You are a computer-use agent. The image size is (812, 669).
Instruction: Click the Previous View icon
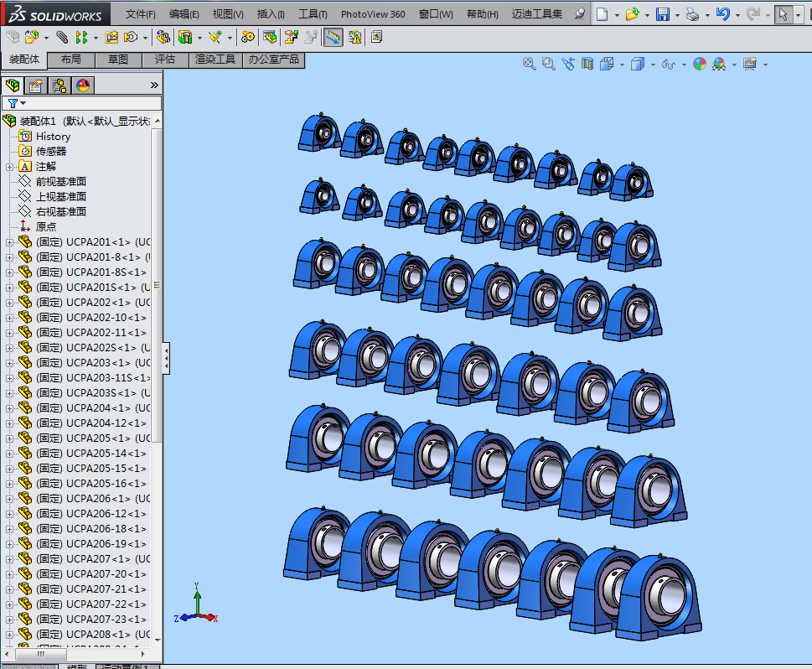tap(568, 64)
